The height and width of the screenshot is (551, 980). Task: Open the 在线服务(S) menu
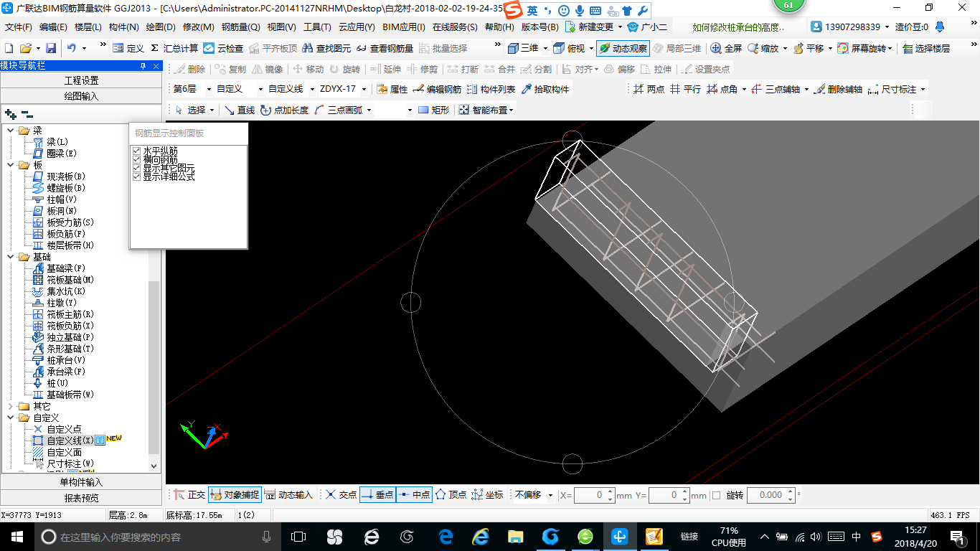click(x=455, y=27)
